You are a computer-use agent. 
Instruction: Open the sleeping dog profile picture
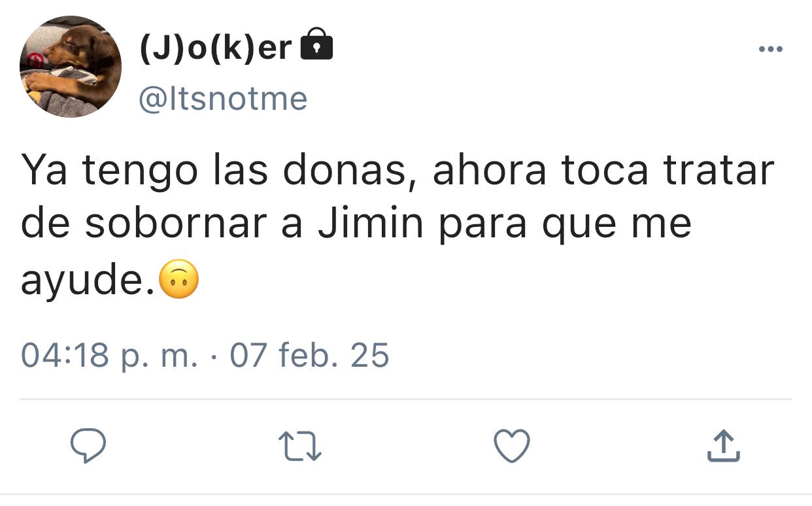(71, 67)
